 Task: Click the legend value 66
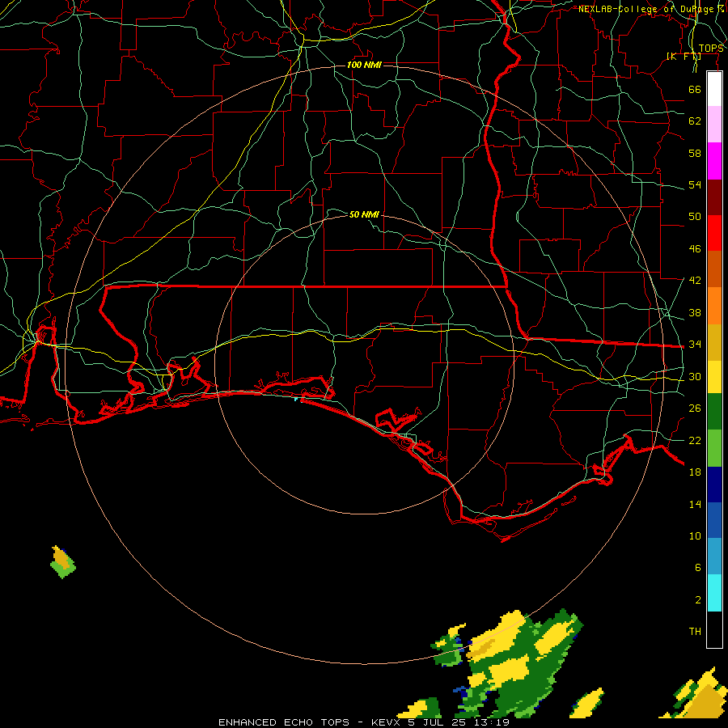[x=695, y=89]
